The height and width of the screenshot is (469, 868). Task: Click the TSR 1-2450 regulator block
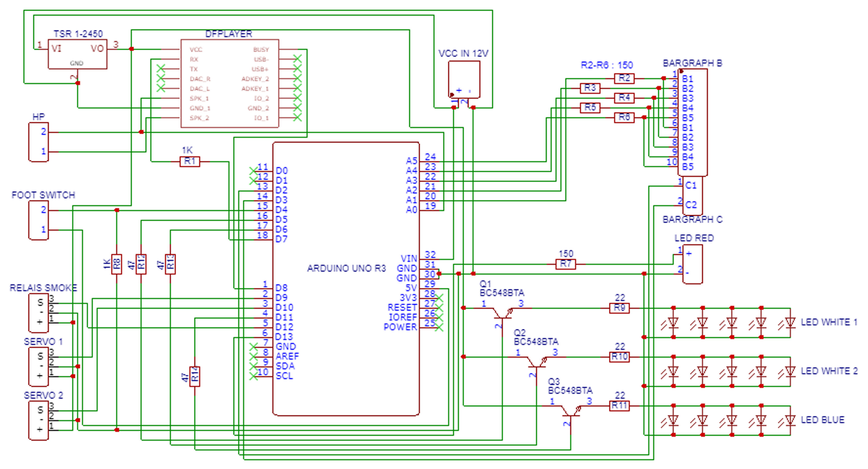click(77, 54)
